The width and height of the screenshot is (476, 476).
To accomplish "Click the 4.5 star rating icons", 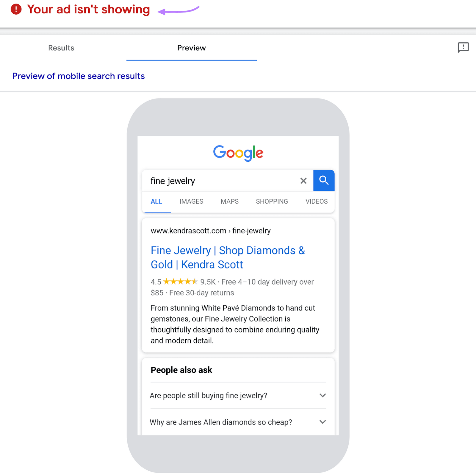I will click(180, 282).
